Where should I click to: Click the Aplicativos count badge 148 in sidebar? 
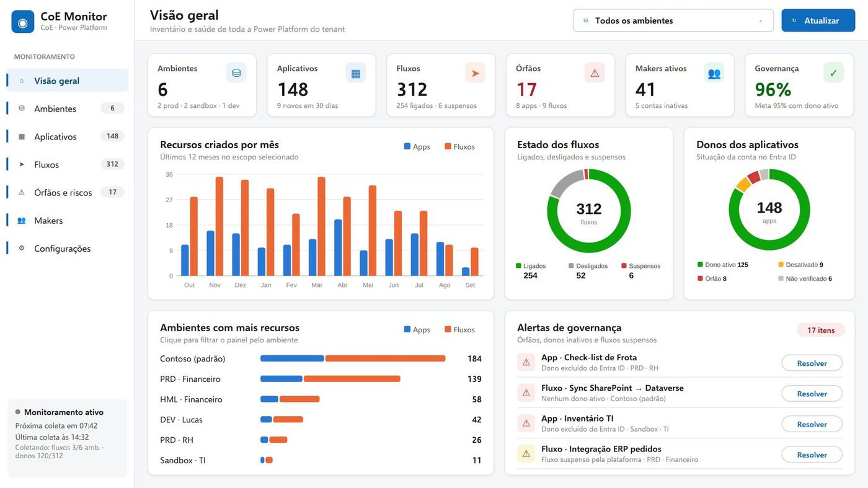pos(112,136)
